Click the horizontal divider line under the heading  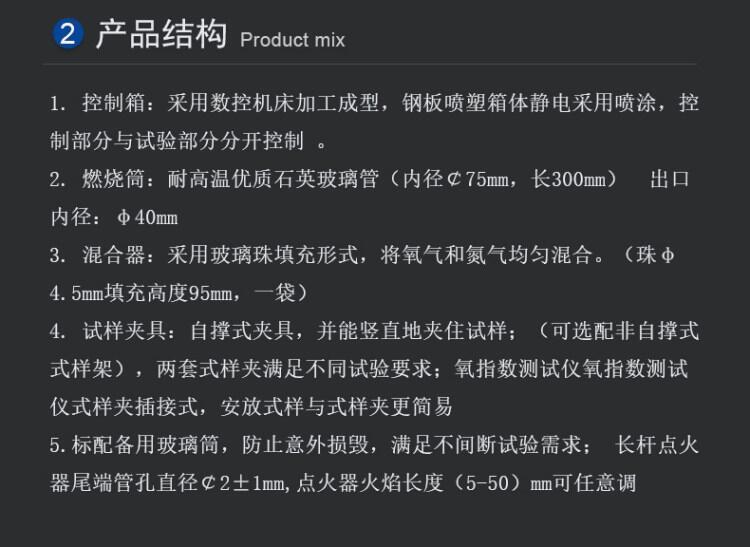[x=370, y=64]
